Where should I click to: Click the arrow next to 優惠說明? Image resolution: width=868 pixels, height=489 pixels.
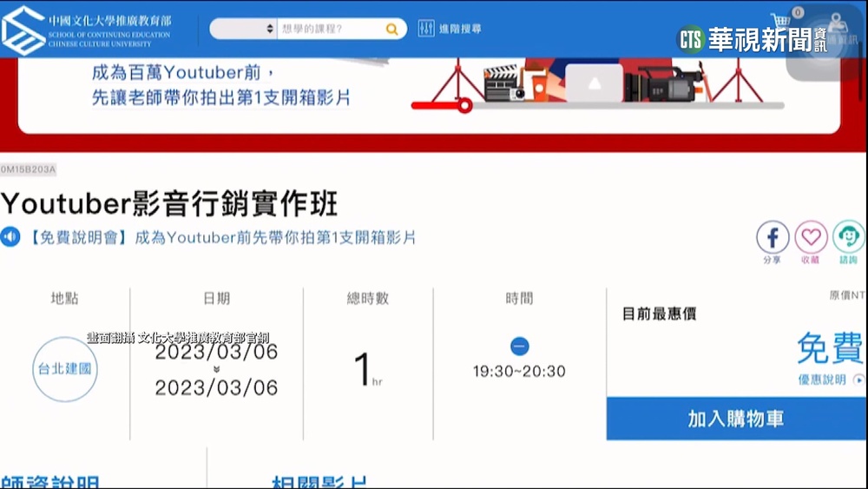click(x=858, y=380)
